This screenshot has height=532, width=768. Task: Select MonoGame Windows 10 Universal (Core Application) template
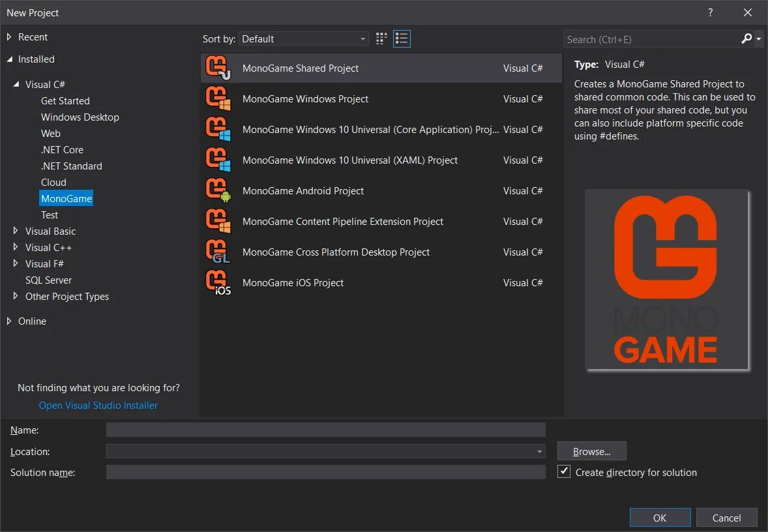381,129
